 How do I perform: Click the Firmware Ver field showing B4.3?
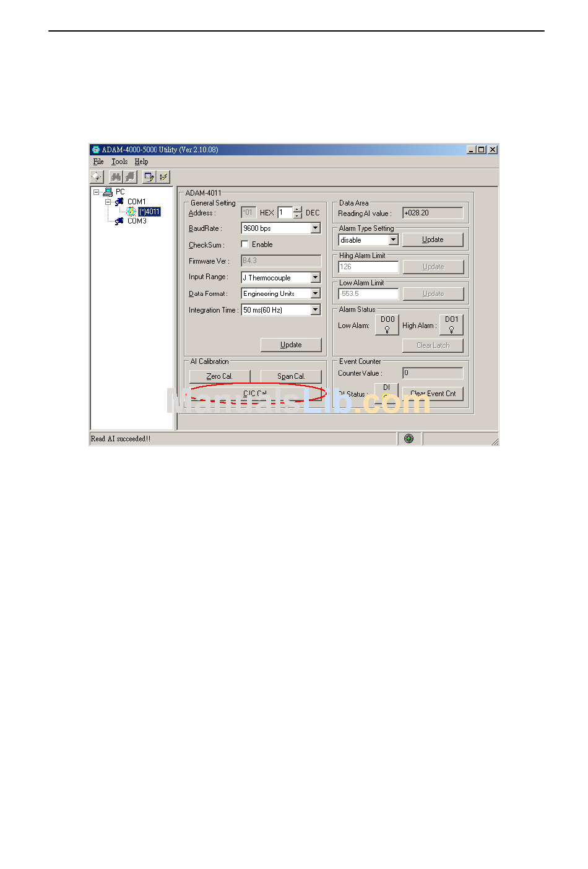pos(281,261)
